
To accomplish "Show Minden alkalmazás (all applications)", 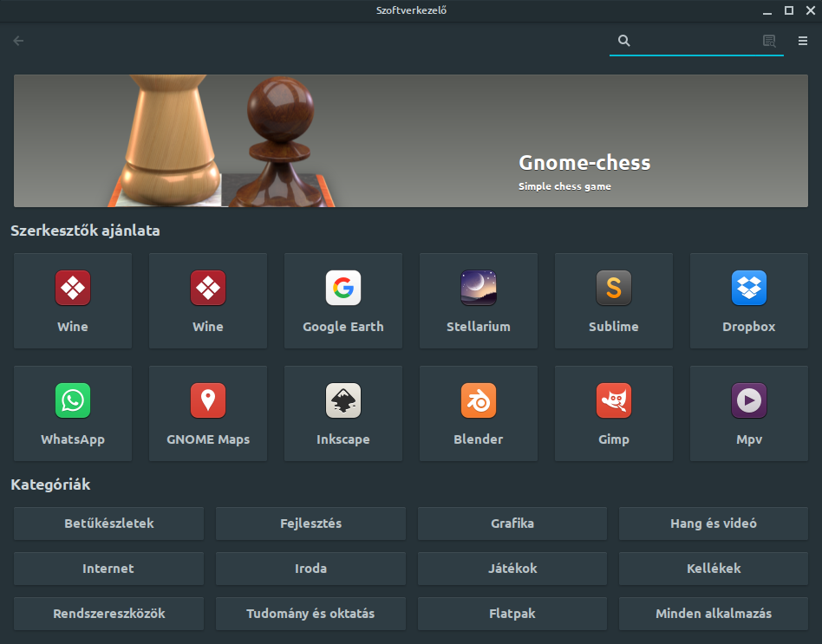I will point(714,614).
